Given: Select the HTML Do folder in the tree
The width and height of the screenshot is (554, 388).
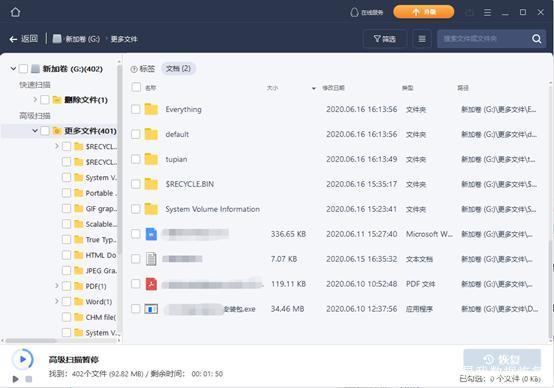Looking at the screenshot, I should point(101,255).
